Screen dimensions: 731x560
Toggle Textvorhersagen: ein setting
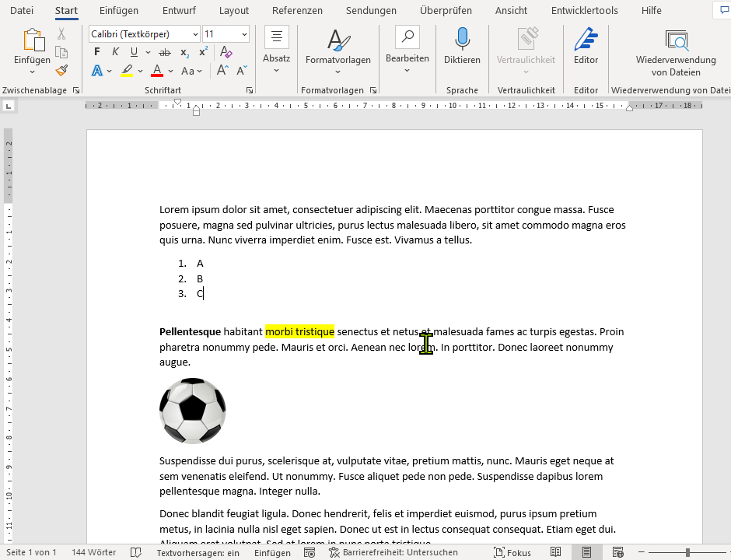(198, 553)
